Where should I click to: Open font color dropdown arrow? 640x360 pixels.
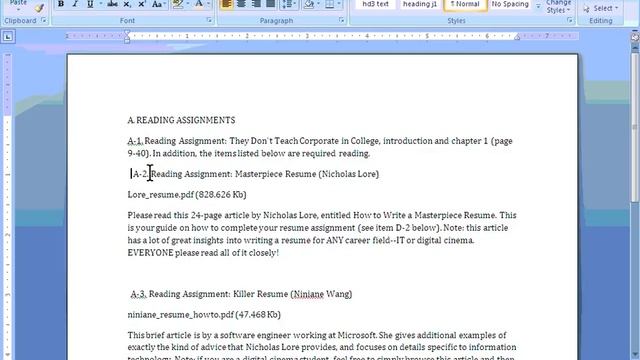tap(209, 4)
